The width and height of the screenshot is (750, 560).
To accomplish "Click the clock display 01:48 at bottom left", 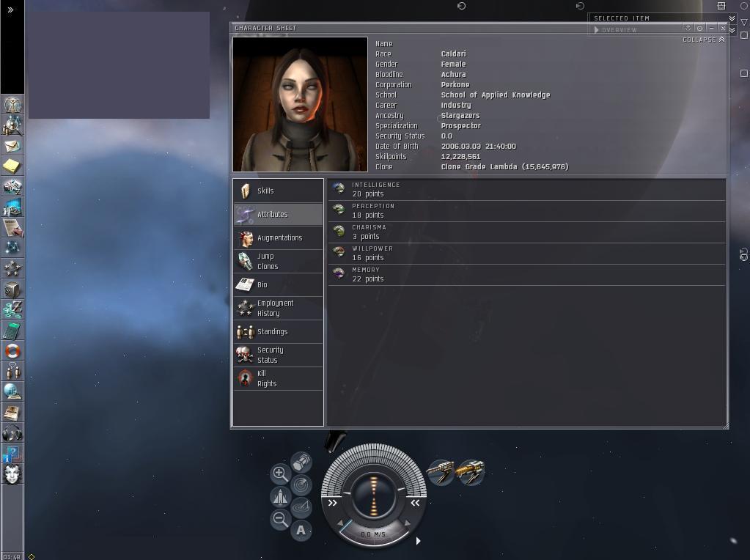I will click(12, 556).
